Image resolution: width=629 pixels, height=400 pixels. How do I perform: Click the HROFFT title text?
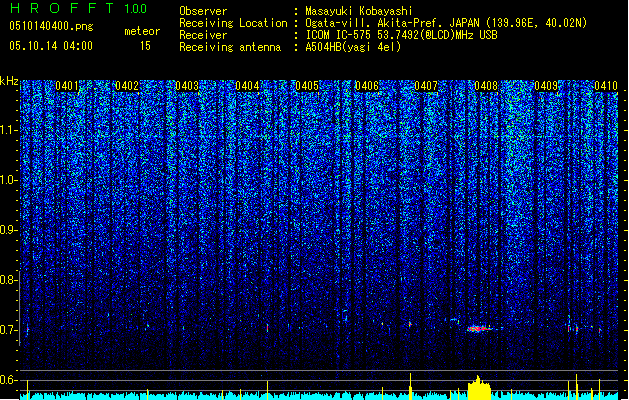(62, 8)
